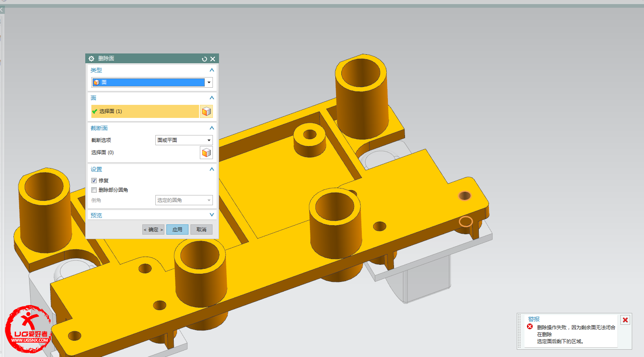Select the orange circle highlight on the plate edge

[466, 222]
